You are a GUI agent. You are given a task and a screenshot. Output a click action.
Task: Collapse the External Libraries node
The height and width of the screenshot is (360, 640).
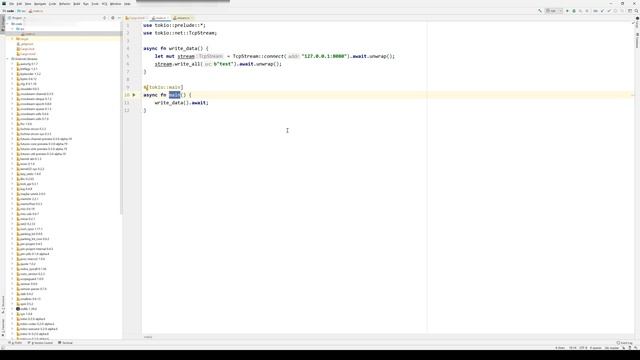coord(8,59)
